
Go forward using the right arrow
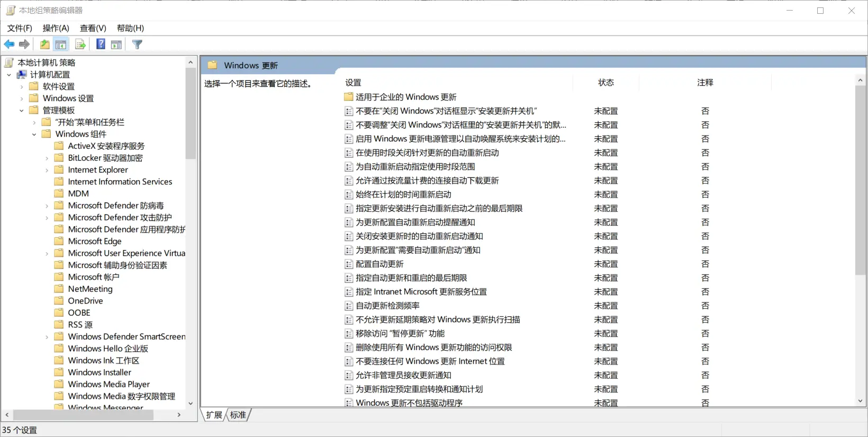point(24,44)
